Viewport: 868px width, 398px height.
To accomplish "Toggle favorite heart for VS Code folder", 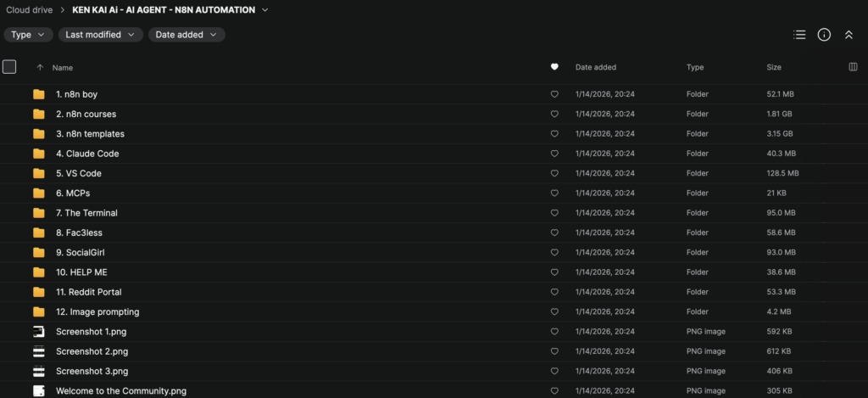I will click(554, 173).
